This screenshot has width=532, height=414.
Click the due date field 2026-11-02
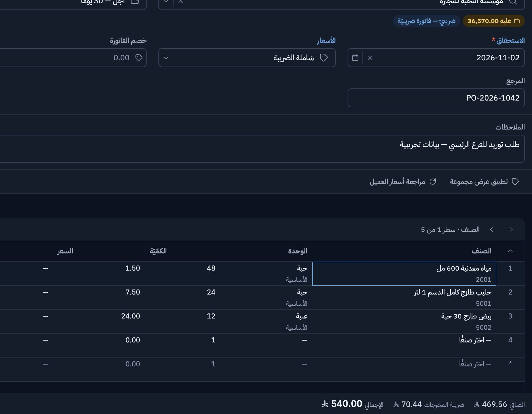(436, 58)
